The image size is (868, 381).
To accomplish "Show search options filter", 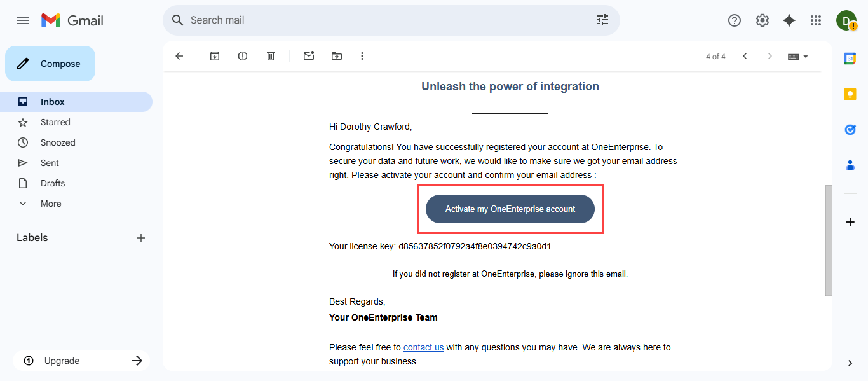I will click(x=602, y=20).
